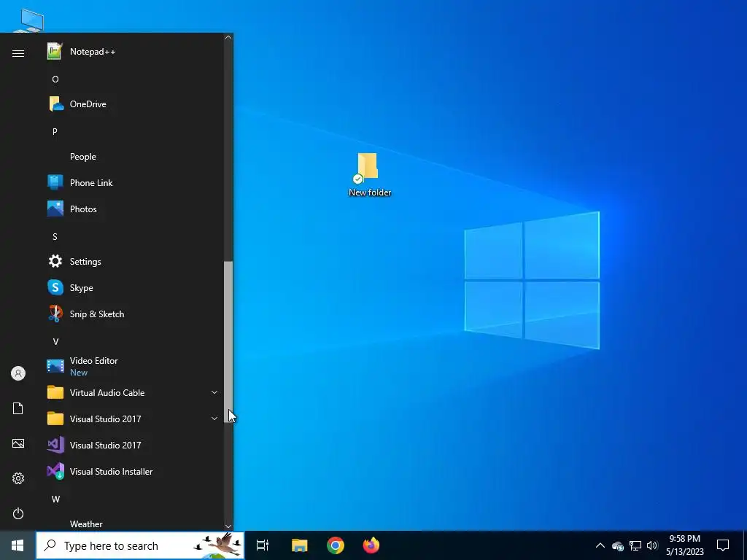Select the This PC desktop icon
Viewport: 747px width, 560px height.
(x=29, y=20)
